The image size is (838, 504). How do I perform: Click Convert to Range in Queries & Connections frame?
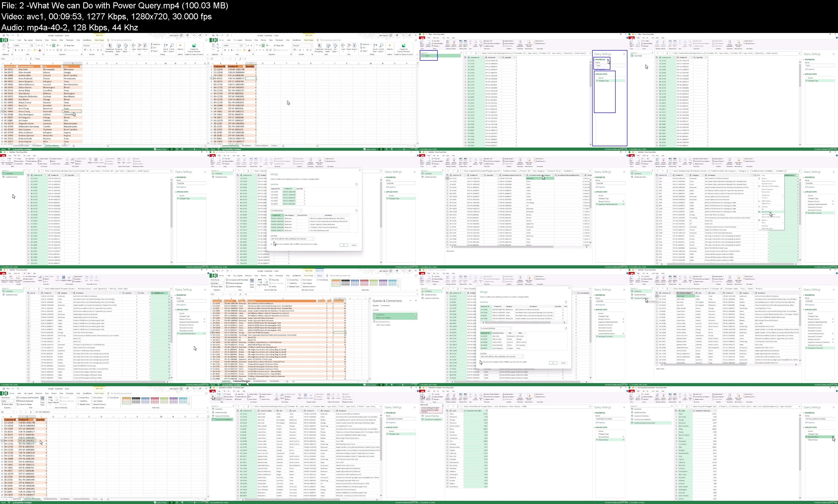click(x=234, y=287)
